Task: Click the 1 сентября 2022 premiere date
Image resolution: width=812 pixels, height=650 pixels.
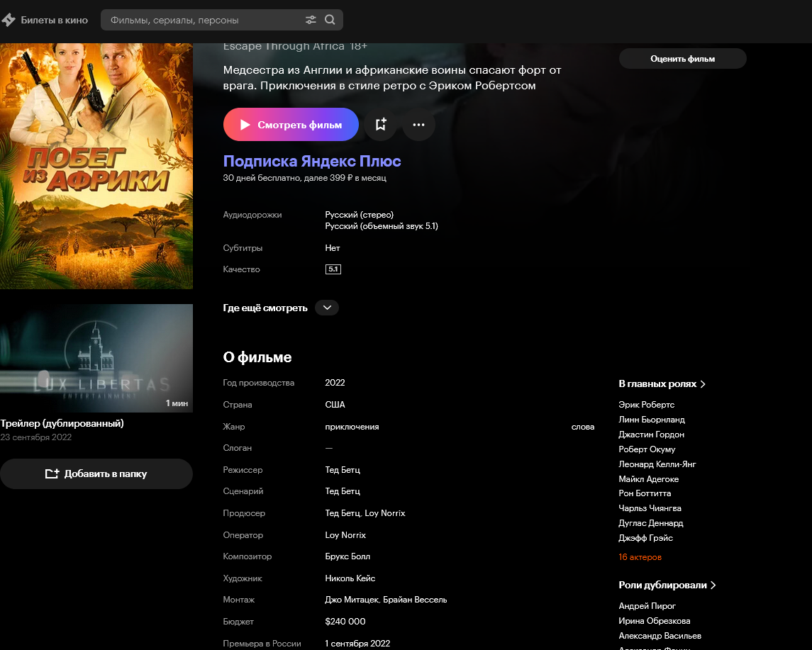Action: pos(357,644)
